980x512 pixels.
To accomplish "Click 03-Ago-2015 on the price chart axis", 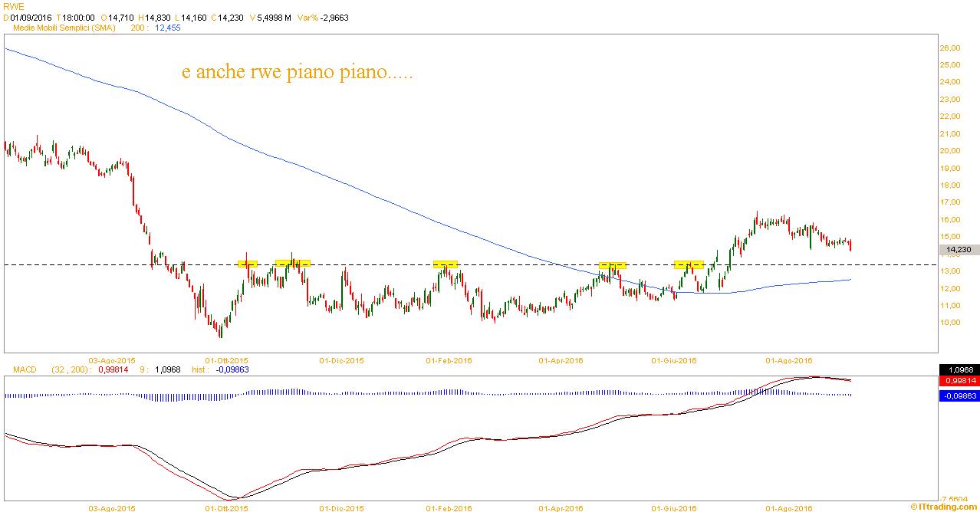I will coord(113,359).
